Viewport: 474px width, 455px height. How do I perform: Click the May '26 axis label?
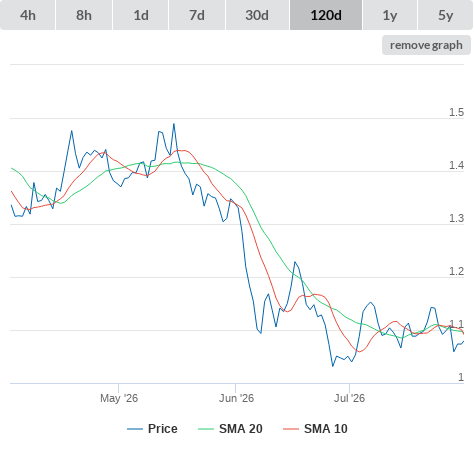pos(119,398)
